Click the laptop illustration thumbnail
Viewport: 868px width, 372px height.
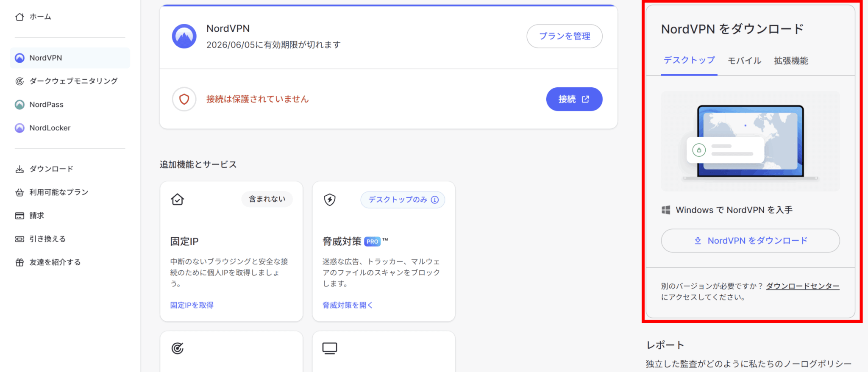(750, 141)
